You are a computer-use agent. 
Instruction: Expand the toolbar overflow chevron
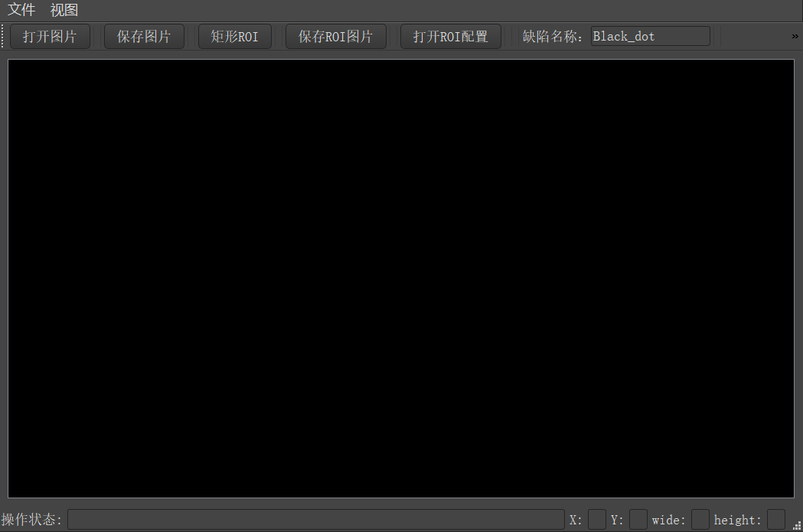795,36
